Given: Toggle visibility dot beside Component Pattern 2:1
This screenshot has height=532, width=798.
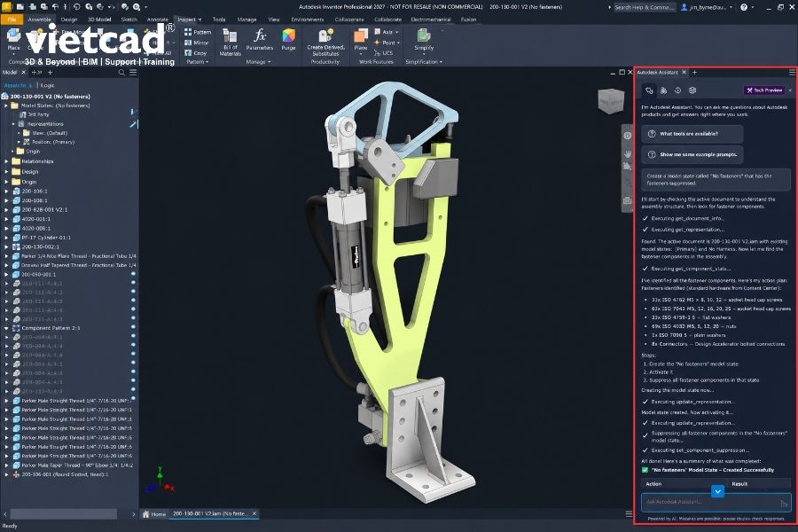Looking at the screenshot, I should pyautogui.click(x=133, y=328).
